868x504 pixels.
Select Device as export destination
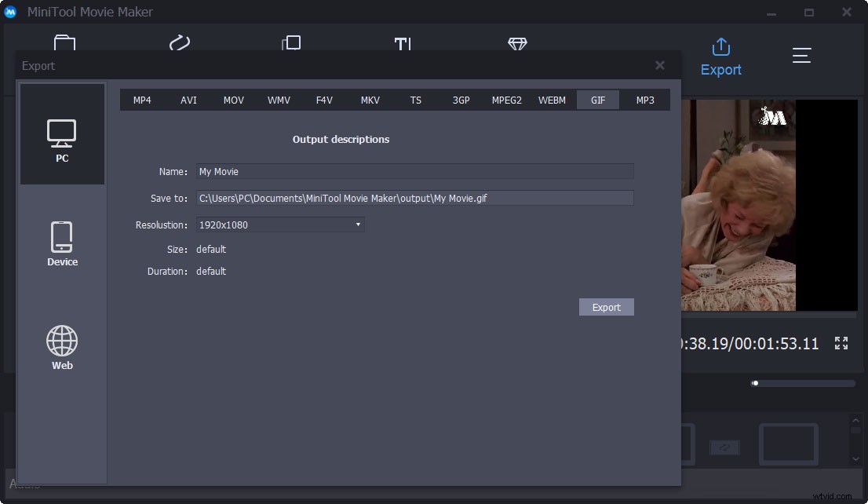pos(62,243)
